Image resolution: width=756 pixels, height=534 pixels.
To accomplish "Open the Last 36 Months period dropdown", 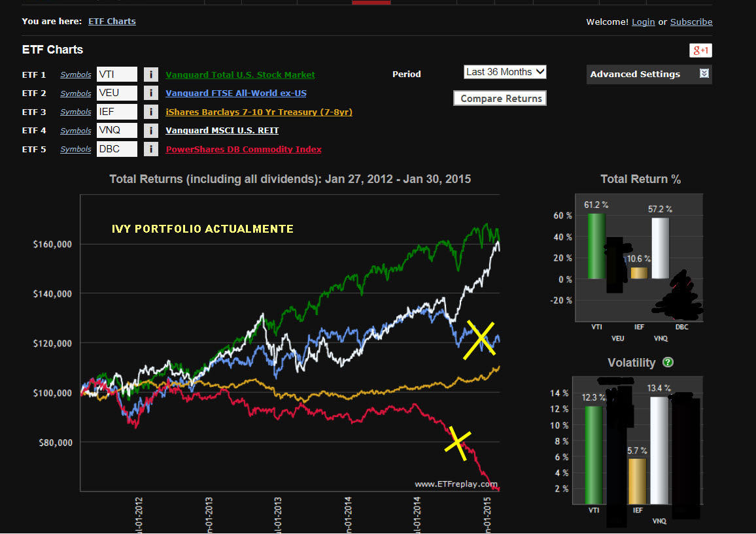I will pos(505,72).
